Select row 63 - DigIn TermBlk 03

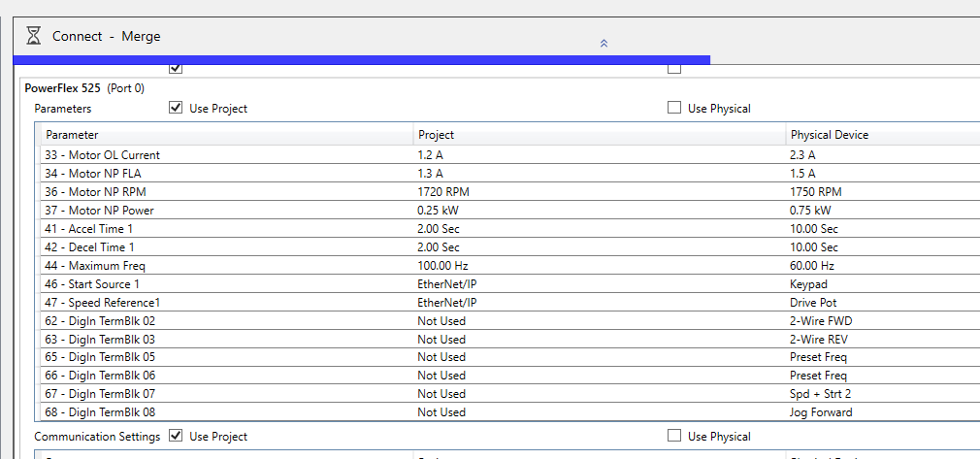pyautogui.click(x=510, y=340)
